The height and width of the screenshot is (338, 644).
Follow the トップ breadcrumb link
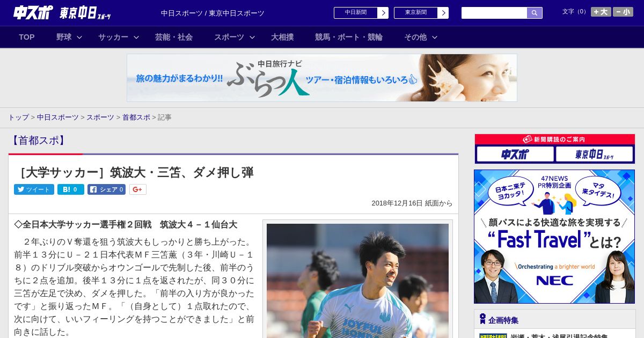[x=18, y=117]
